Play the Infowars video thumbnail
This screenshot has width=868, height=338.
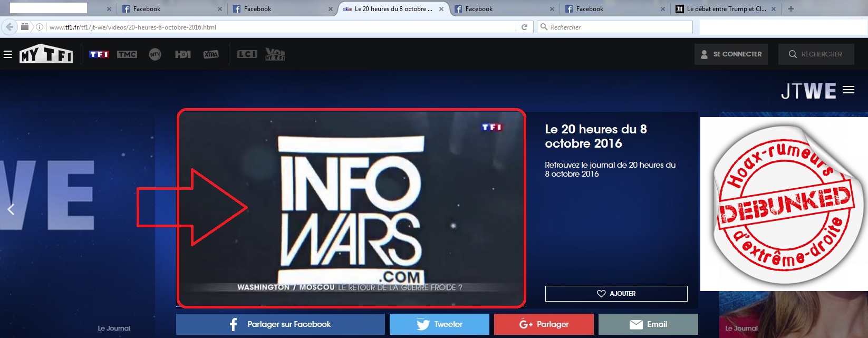pyautogui.click(x=351, y=208)
